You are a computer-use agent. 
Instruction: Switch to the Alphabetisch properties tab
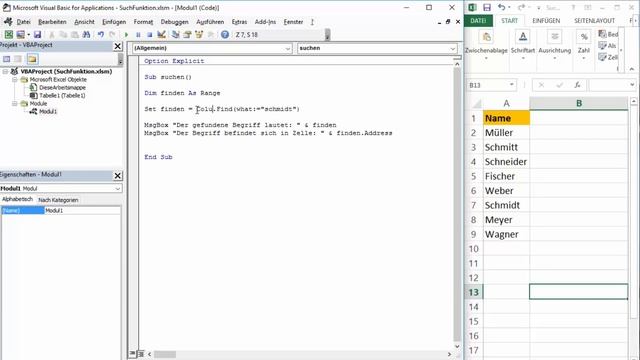(18, 200)
